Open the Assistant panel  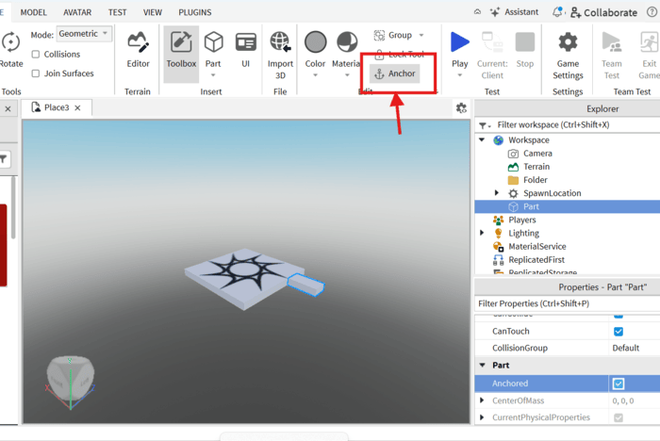(514, 12)
